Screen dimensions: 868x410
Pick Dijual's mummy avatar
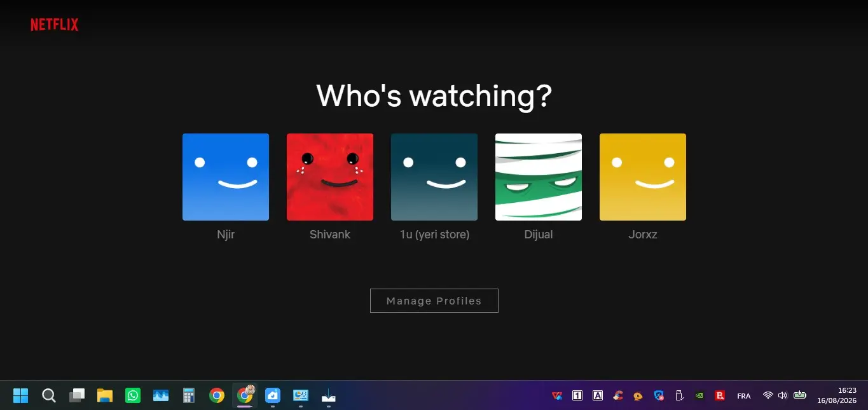coord(539,177)
